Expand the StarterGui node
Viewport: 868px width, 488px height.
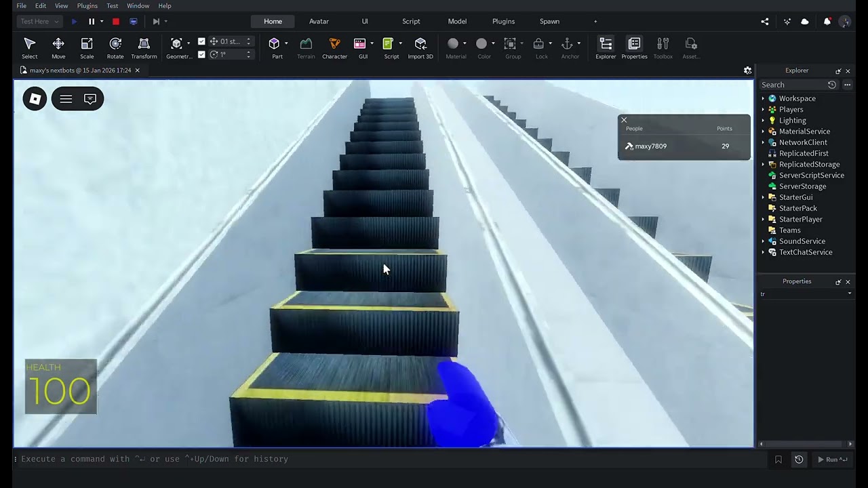pyautogui.click(x=763, y=197)
